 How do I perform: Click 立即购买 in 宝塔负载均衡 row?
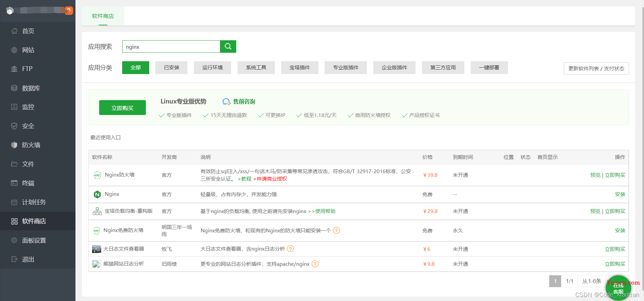pos(615,211)
